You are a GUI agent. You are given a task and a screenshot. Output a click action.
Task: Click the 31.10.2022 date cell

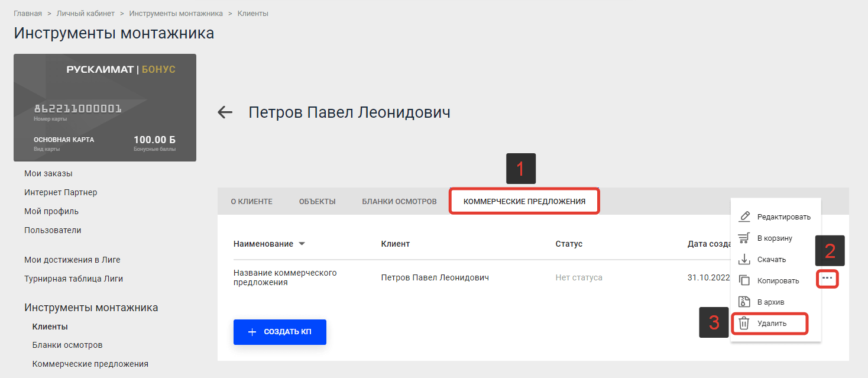pyautogui.click(x=709, y=277)
